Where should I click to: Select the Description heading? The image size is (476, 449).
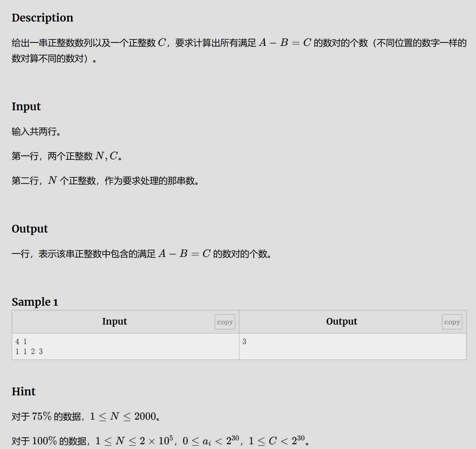[42, 18]
